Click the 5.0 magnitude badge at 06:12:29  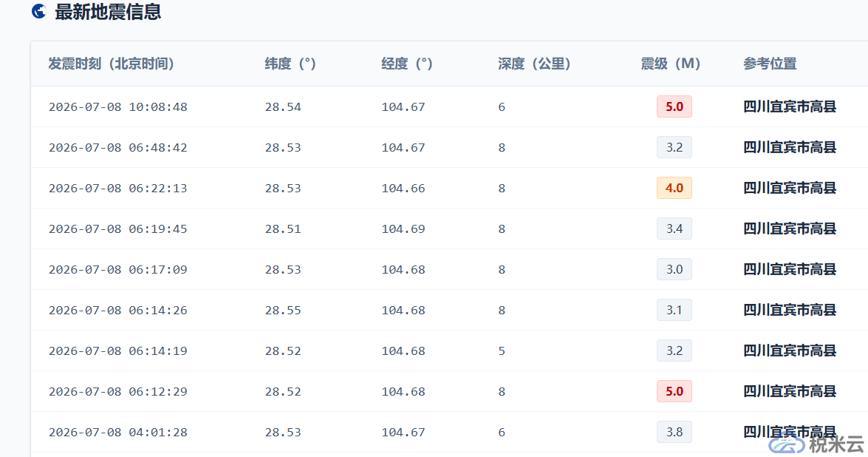[674, 391]
